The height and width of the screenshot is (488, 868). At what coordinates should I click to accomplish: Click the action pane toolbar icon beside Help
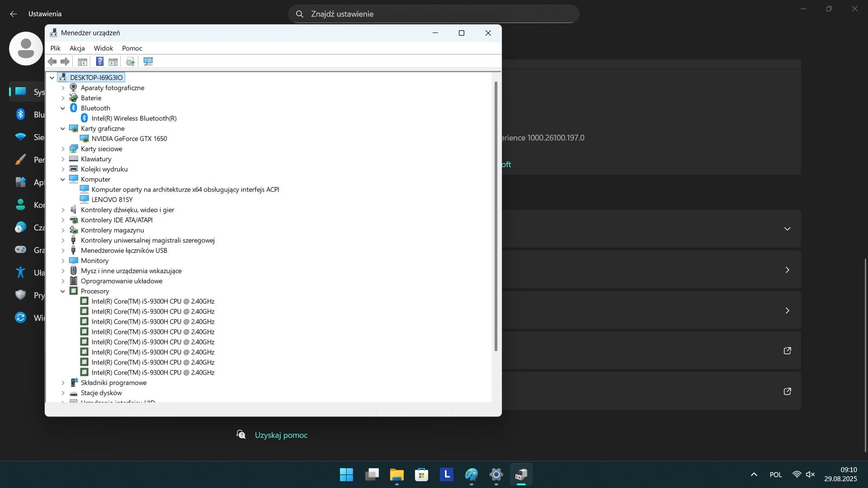click(x=113, y=61)
